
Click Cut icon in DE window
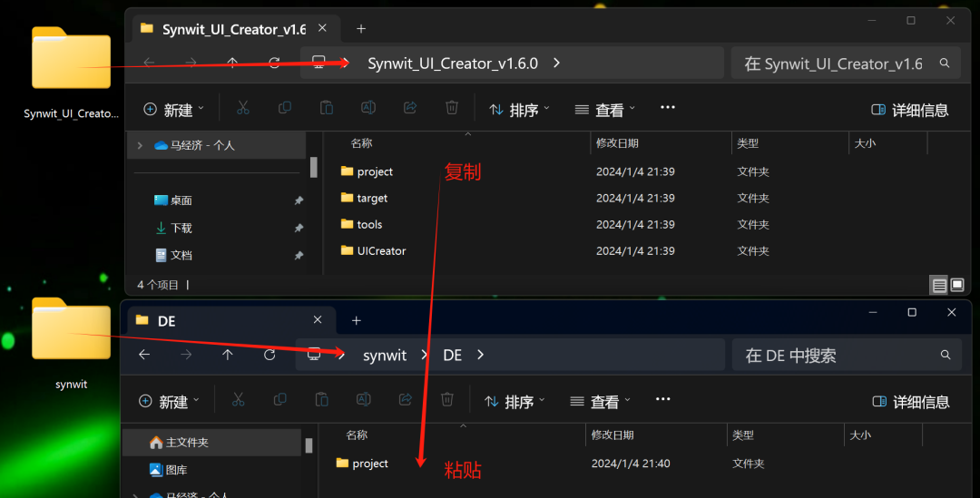tap(238, 400)
